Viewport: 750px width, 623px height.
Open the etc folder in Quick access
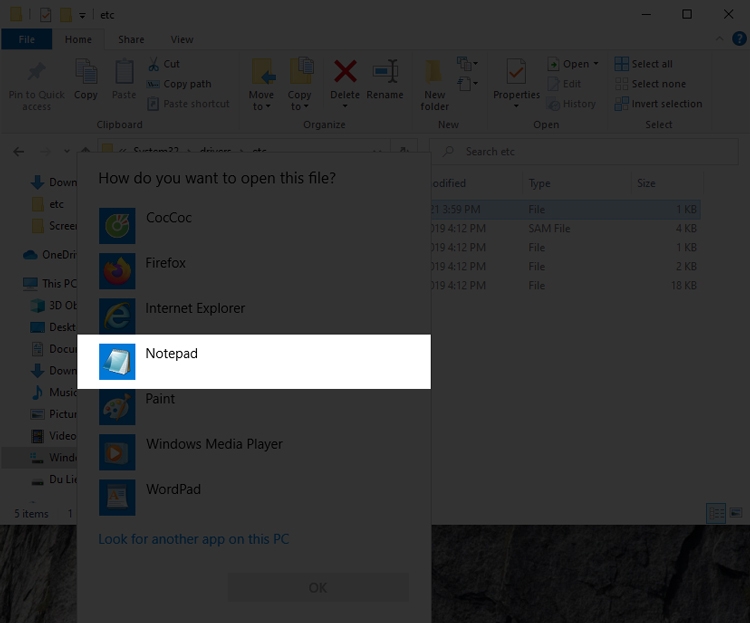(48, 204)
